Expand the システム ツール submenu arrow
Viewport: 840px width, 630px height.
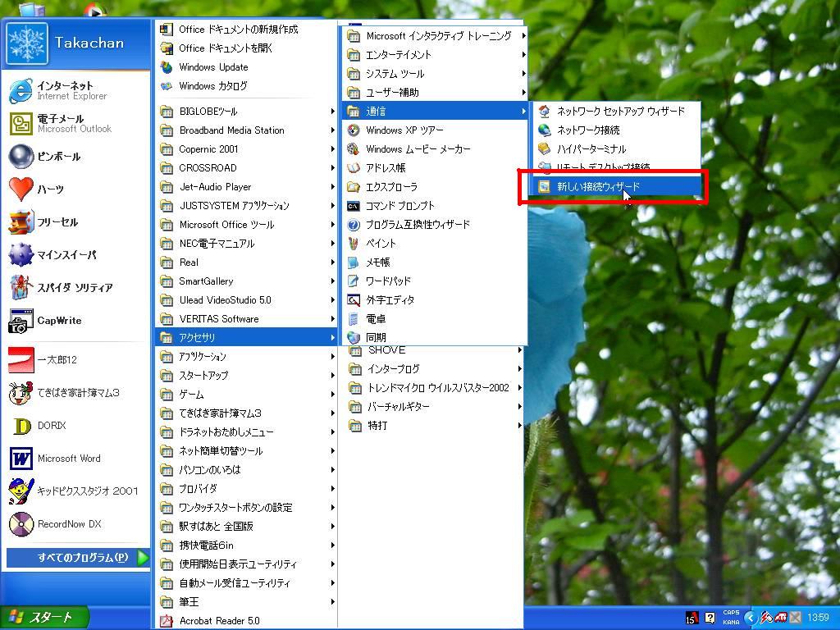[x=523, y=73]
